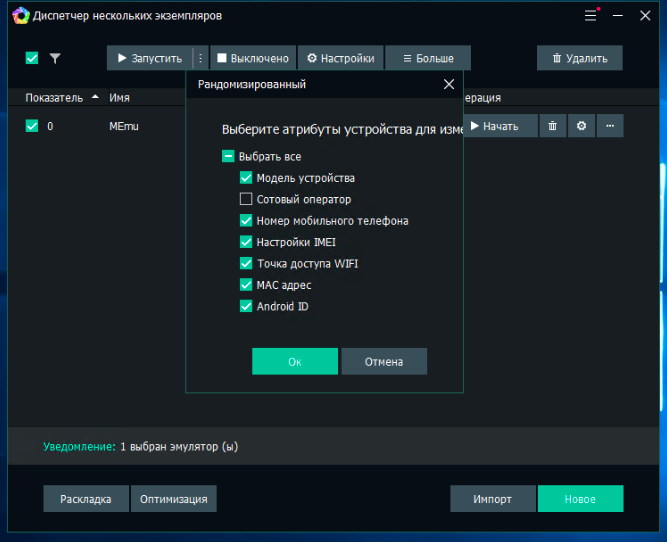
Task: Click the trash icon in MEmu row
Action: 552,126
